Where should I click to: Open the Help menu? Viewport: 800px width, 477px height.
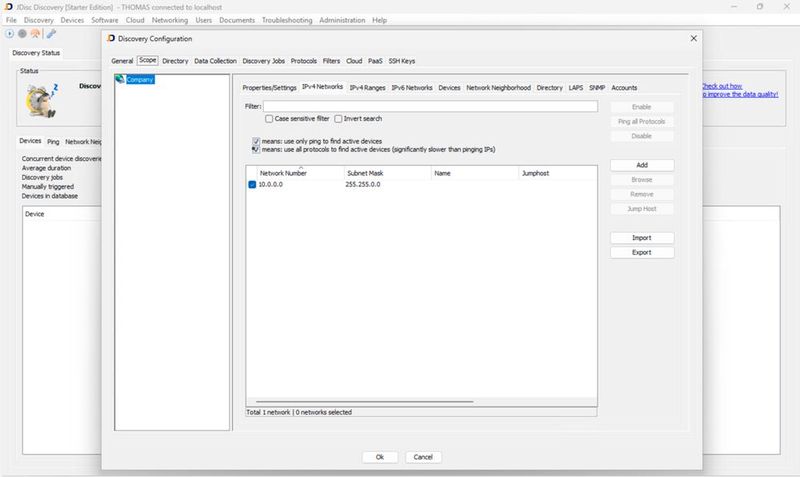[x=379, y=20]
